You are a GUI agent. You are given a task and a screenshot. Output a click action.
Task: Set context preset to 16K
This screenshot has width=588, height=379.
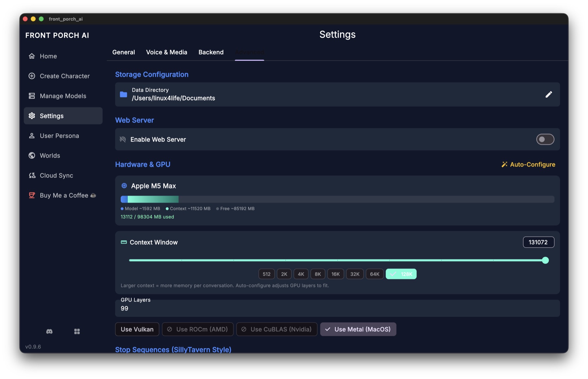coord(335,274)
